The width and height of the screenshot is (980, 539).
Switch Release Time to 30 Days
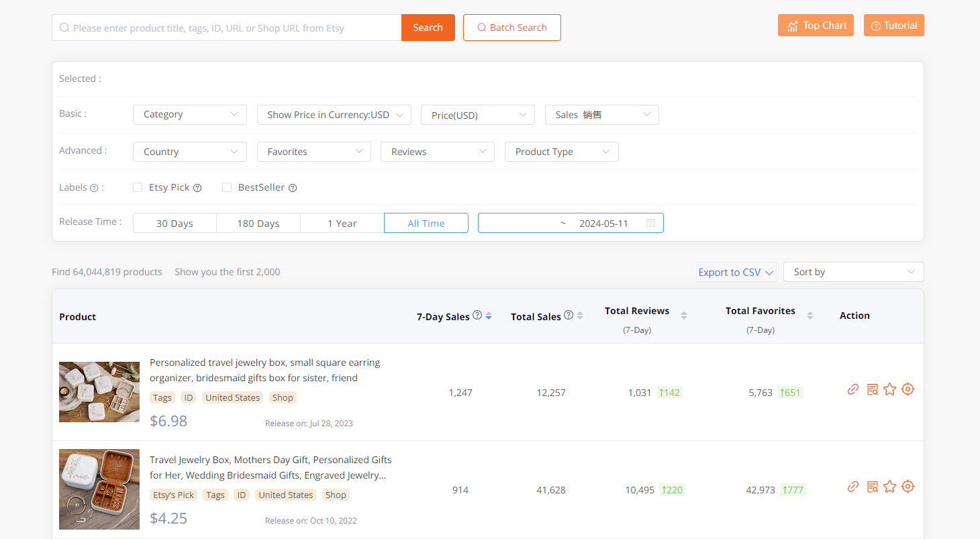(x=175, y=222)
